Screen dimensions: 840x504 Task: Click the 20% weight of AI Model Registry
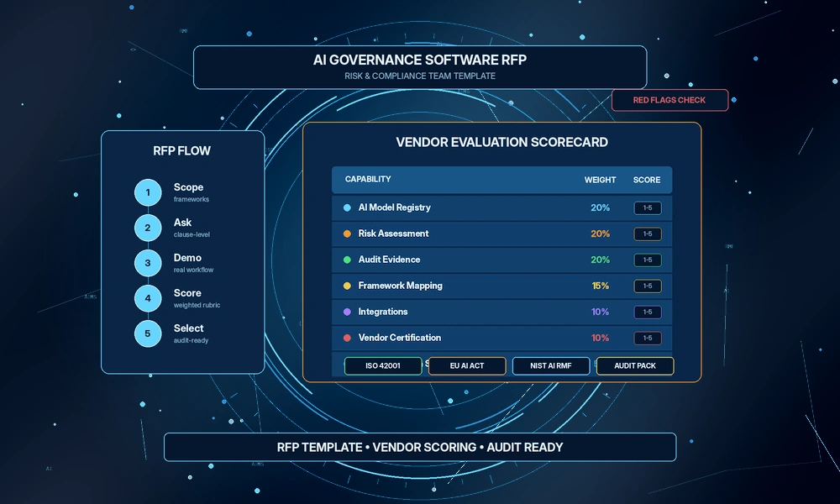click(x=600, y=207)
